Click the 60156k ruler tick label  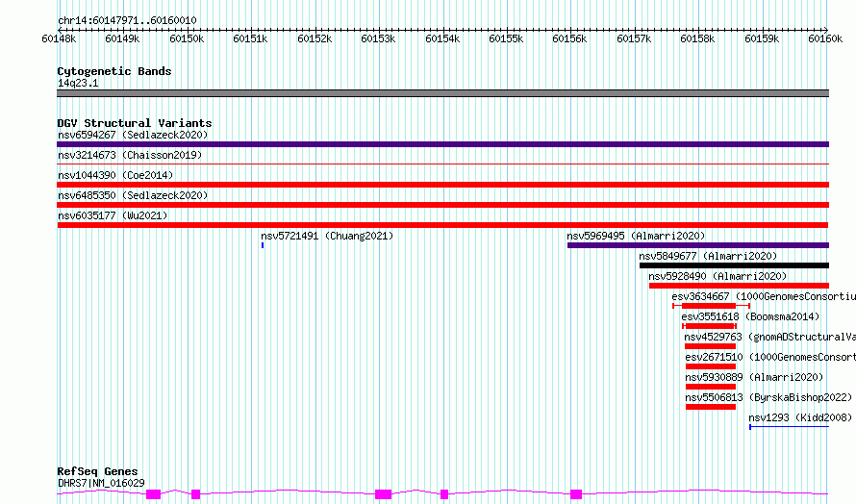pyautogui.click(x=569, y=38)
